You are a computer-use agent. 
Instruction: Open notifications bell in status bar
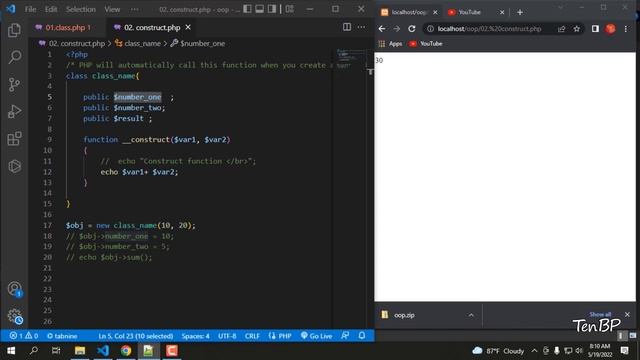(362, 336)
